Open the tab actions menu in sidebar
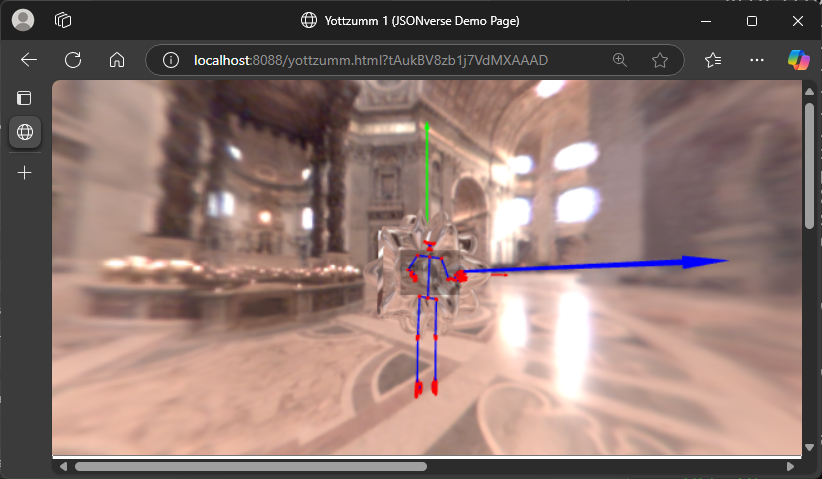Screen dimensions: 822x479 coord(24,98)
